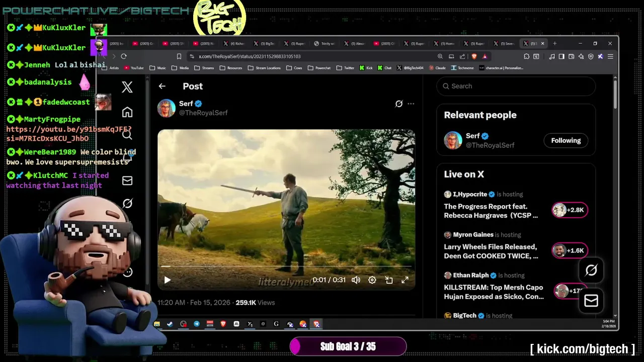Open Home from X sidebar

127,112
